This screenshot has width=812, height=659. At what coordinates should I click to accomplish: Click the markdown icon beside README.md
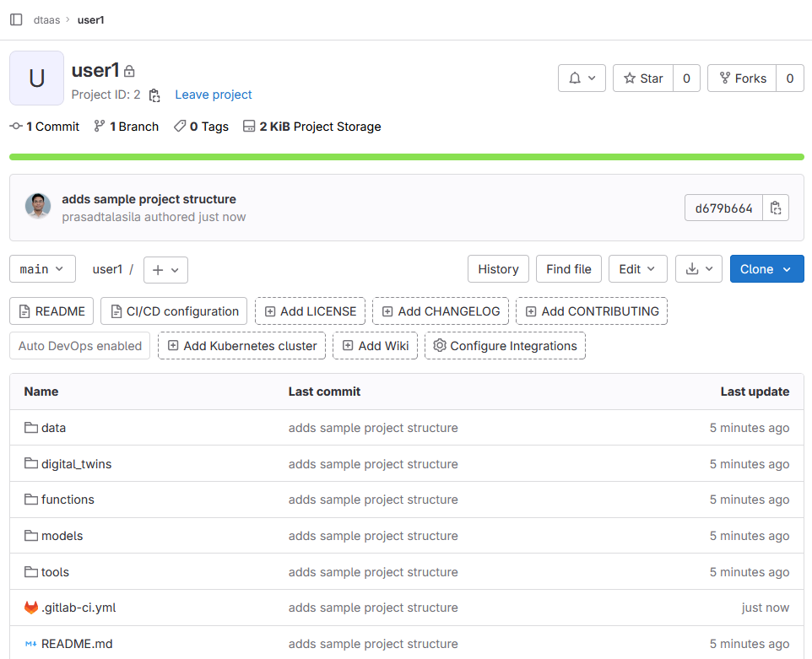pos(31,644)
